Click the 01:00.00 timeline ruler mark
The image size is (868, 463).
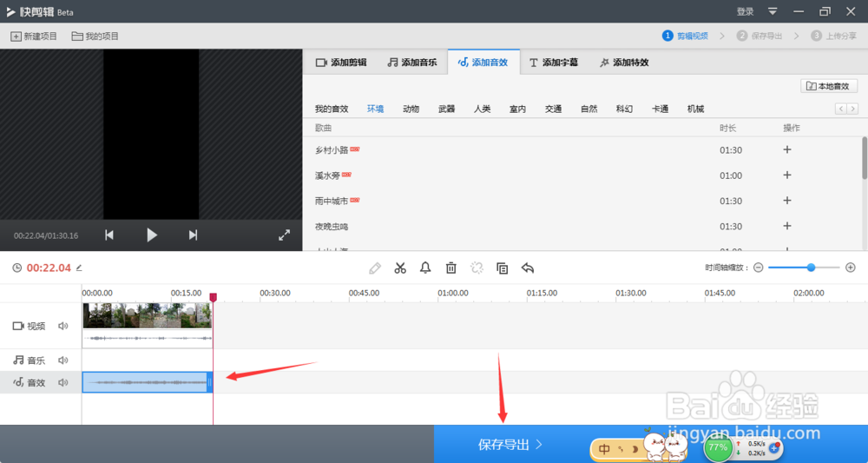(453, 293)
